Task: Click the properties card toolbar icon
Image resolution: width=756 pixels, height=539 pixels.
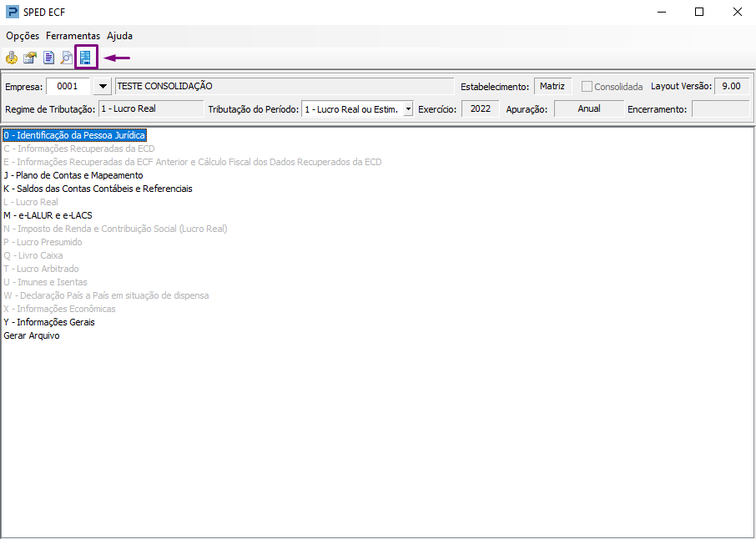Action: [30, 58]
